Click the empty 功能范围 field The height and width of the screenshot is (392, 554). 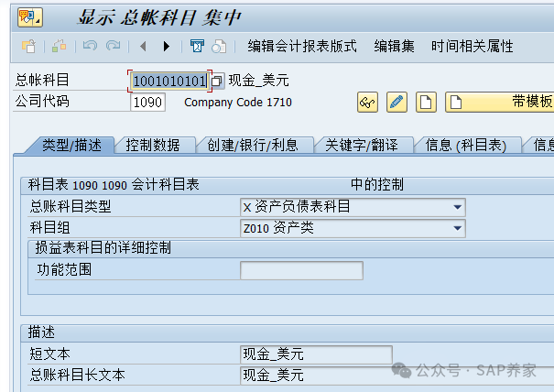301,270
